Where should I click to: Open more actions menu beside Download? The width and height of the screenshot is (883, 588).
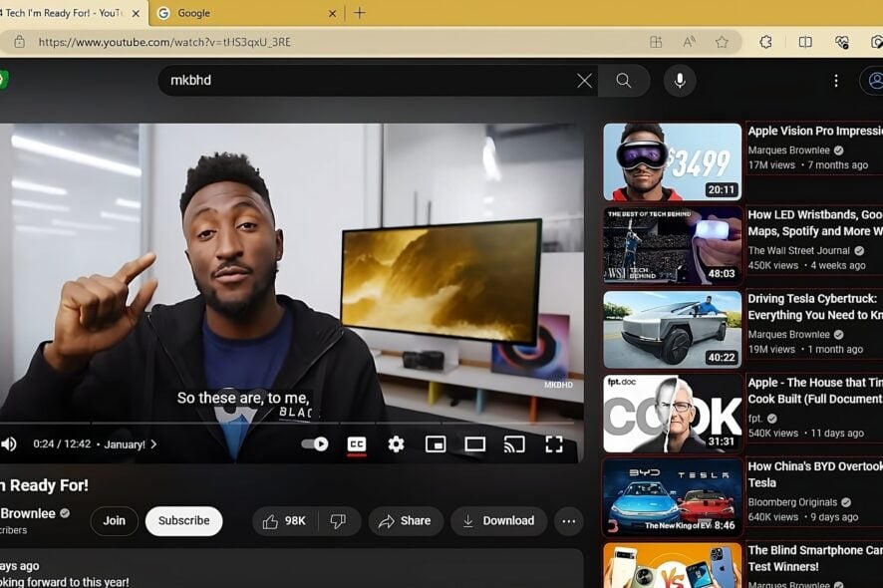tap(568, 520)
